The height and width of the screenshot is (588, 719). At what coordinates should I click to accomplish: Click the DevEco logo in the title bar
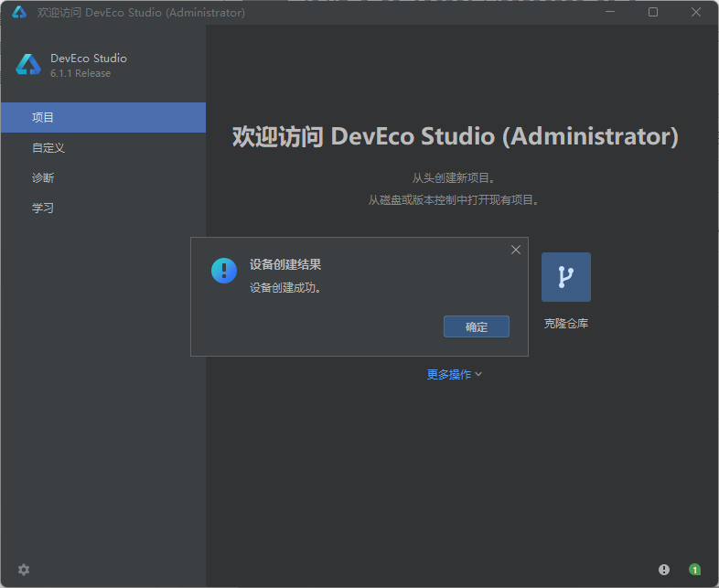[x=19, y=12]
